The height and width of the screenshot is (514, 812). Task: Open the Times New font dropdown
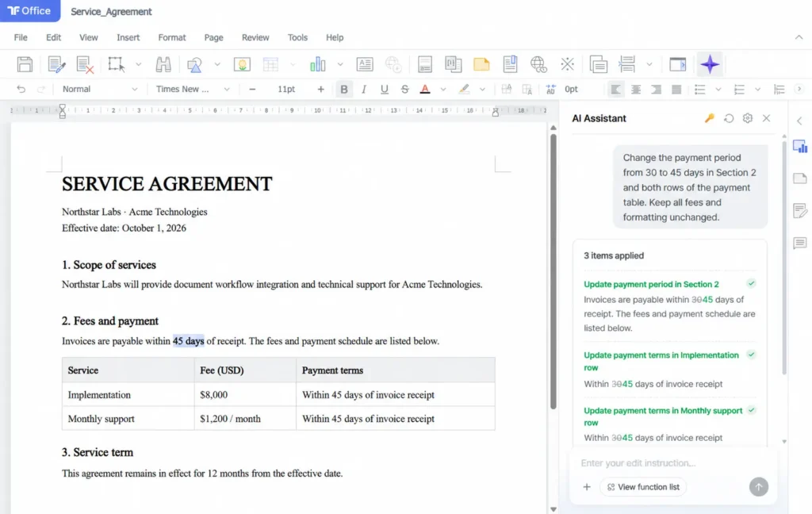pos(193,89)
